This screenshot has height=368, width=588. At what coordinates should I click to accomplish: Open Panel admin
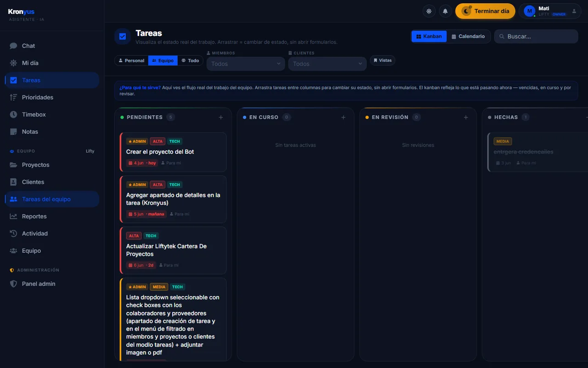(52, 284)
